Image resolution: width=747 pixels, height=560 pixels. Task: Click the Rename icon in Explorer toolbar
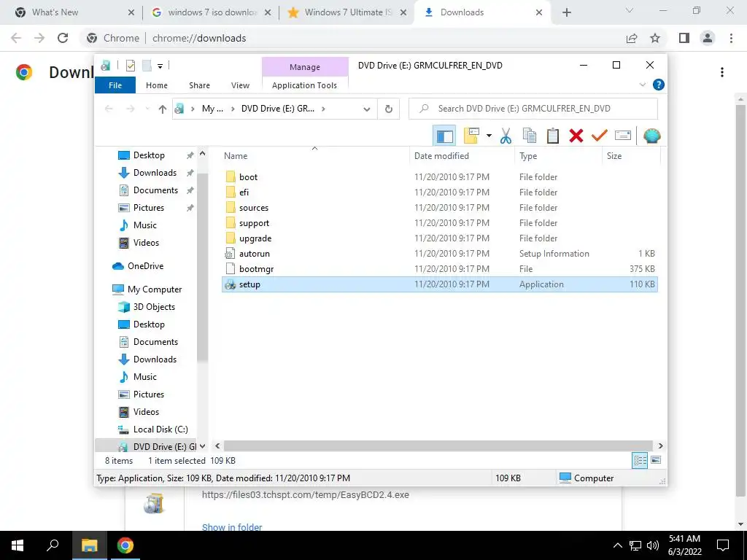click(623, 136)
